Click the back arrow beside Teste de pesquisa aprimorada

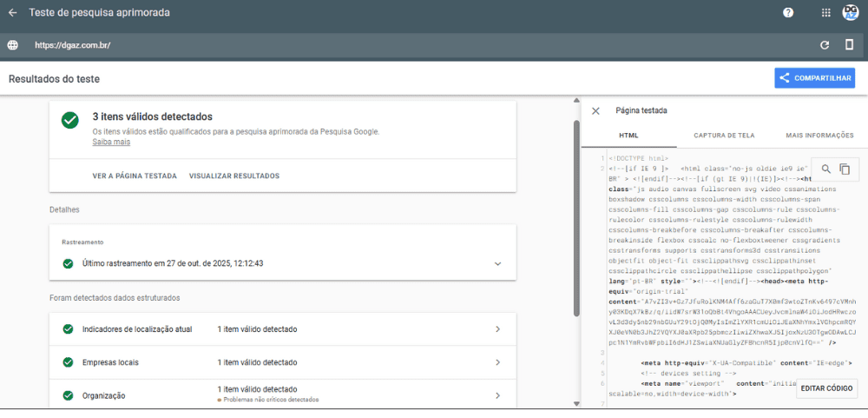pos(12,14)
